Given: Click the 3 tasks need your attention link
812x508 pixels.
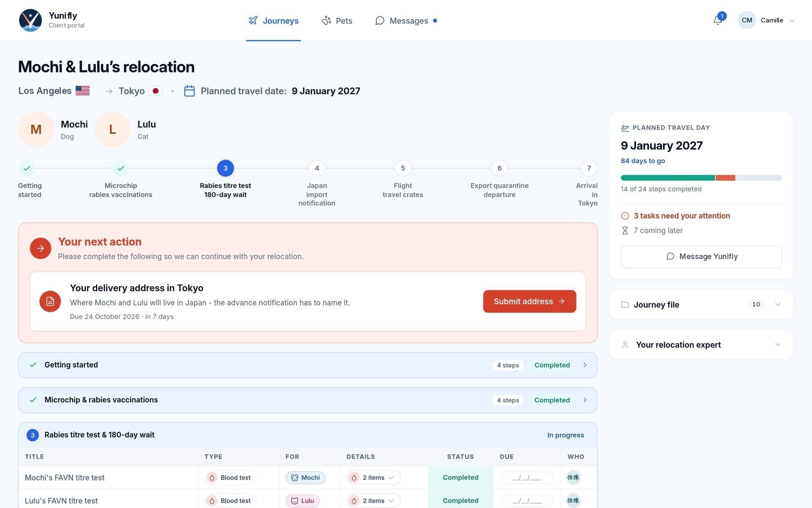Looking at the screenshot, I should coord(682,216).
